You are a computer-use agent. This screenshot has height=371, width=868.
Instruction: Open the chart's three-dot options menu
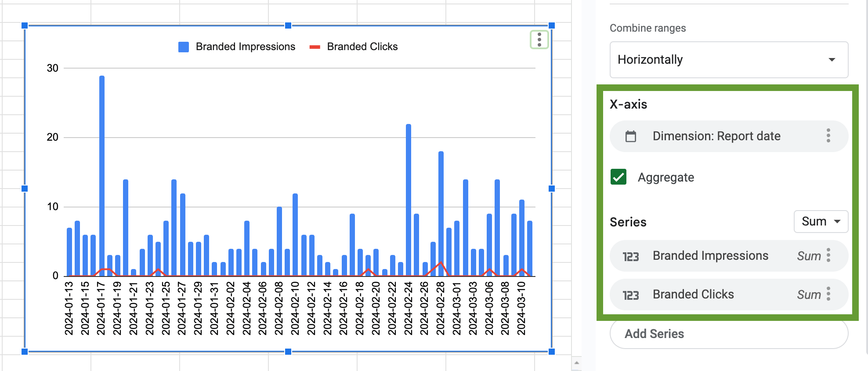[539, 40]
